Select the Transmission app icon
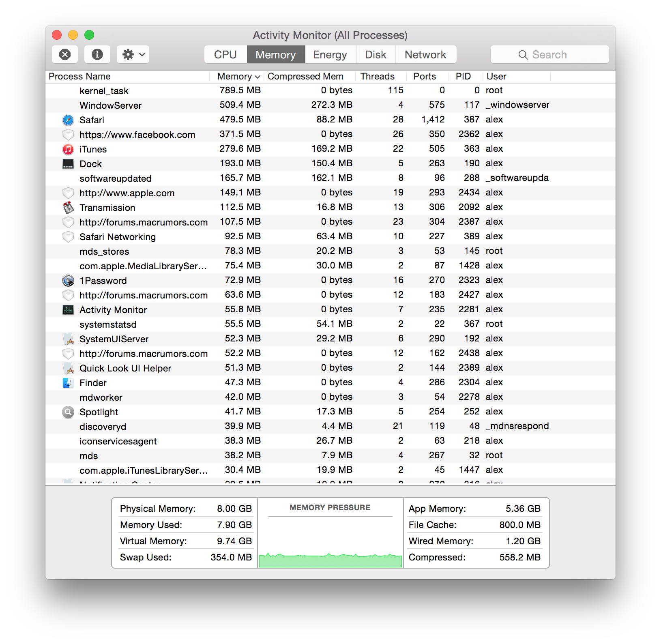 coord(68,208)
